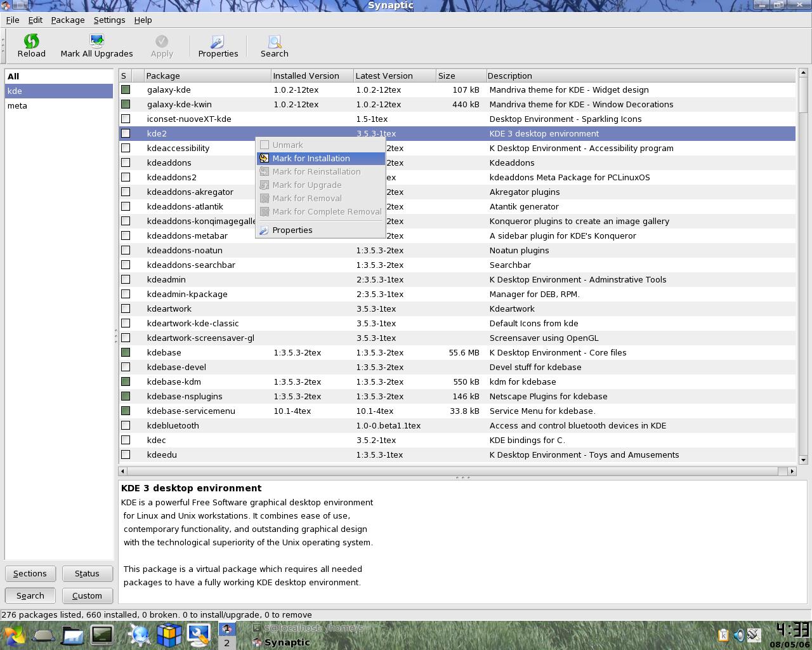The image size is (812, 650).
Task: Open the Edit menu
Action: (36, 20)
